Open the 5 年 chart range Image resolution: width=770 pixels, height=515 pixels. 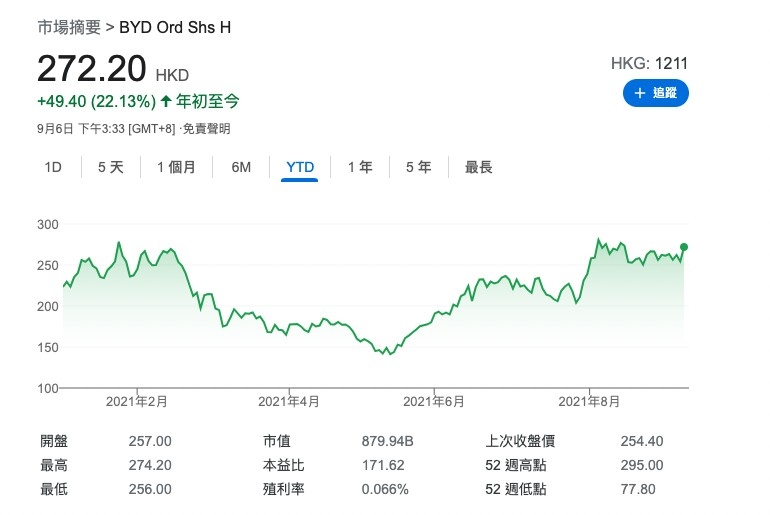pos(418,167)
